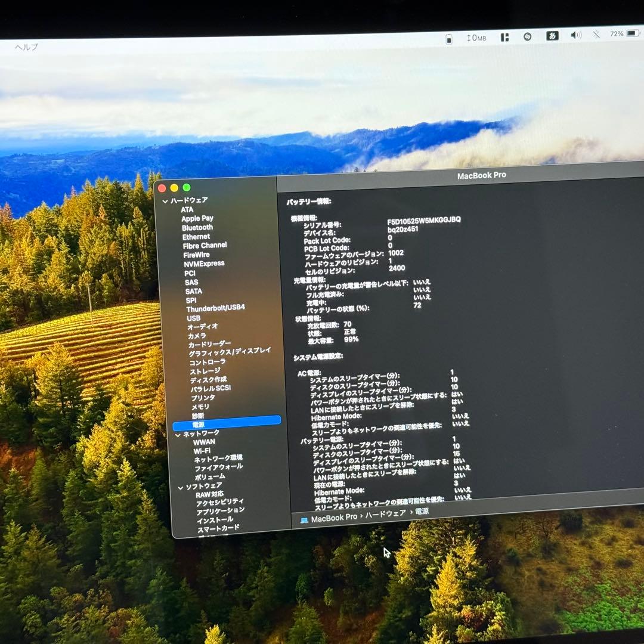Select ストレージ in the sidebar
Viewport: 644px width, 644px height.
[205, 371]
